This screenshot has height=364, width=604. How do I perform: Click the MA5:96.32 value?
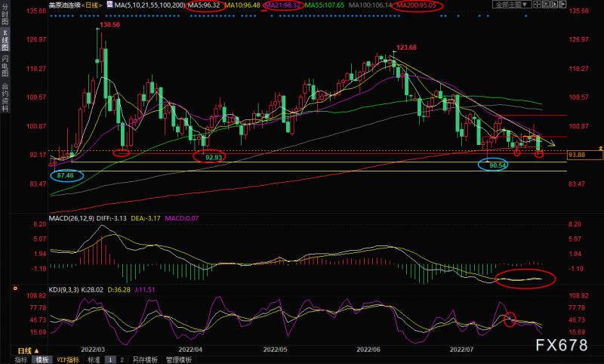204,5
